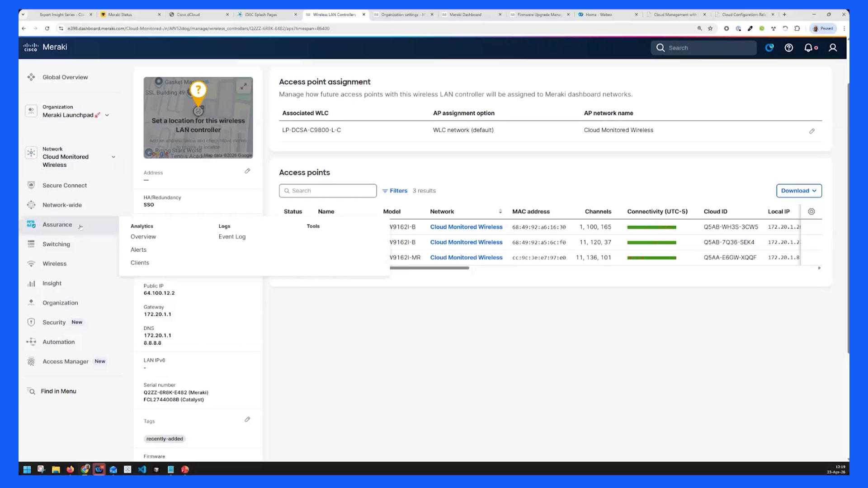Viewport: 868px width, 488px height.
Task: Select Alerts under Analytics menu
Action: [138, 250]
